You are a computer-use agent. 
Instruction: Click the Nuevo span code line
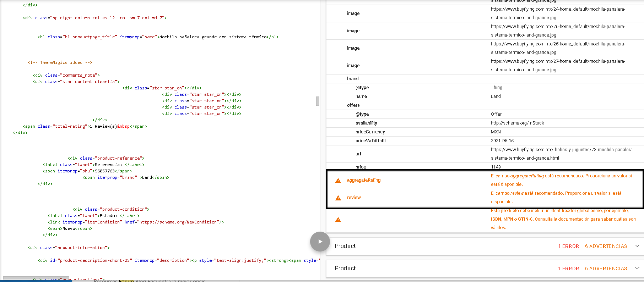coord(70,228)
